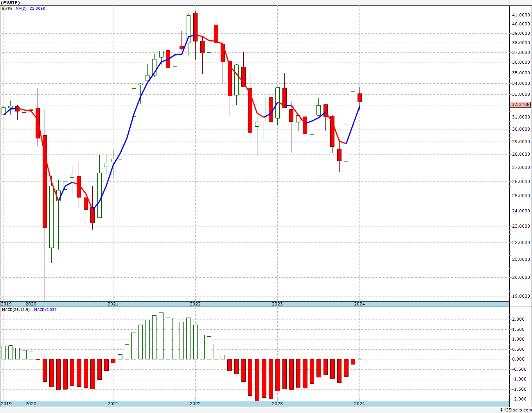Click the 31.0000 price axis label
This screenshot has width=532, height=413.
[522, 117]
